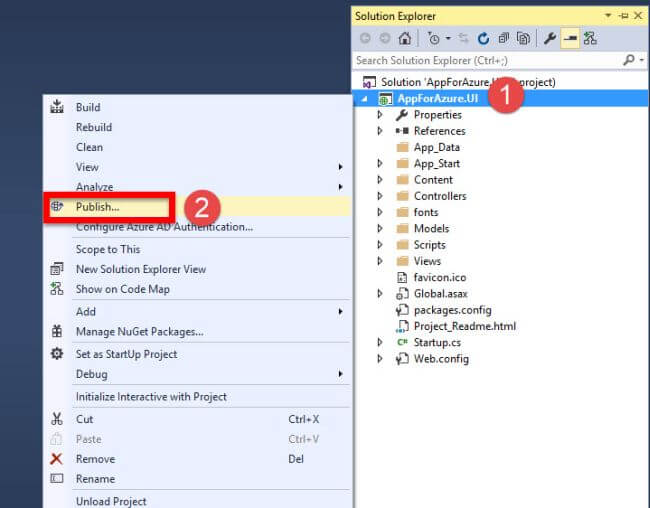The width and height of the screenshot is (650, 508).
Task: Toggle the Preview Selected Items button
Action: (570, 39)
